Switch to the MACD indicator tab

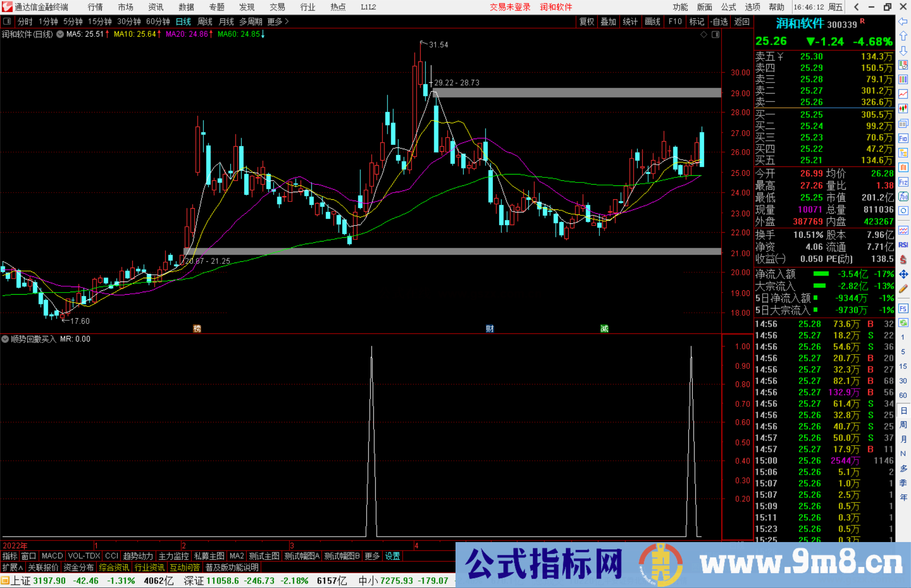52,556
